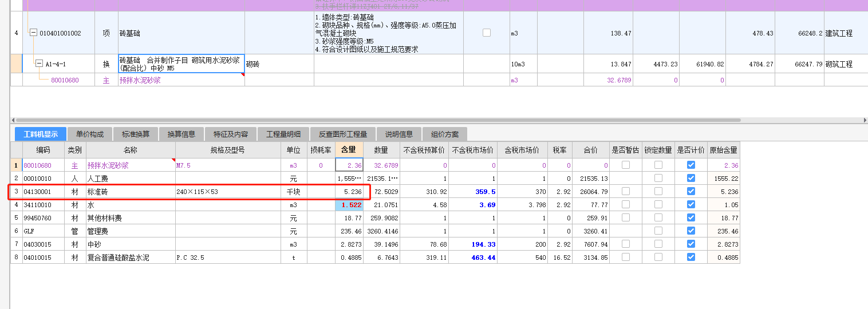Click material code 34110010
The height and width of the screenshot is (309, 868).
pyautogui.click(x=37, y=205)
